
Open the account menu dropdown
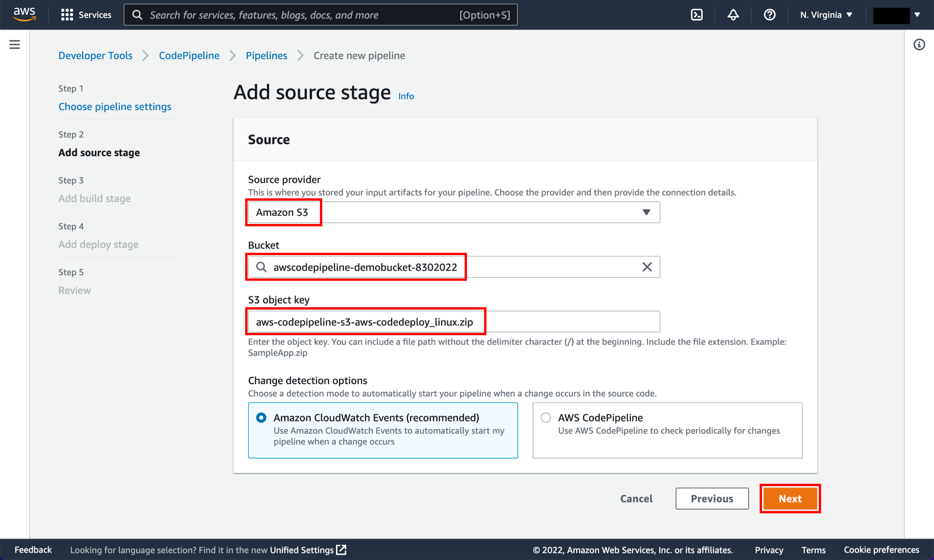(897, 15)
